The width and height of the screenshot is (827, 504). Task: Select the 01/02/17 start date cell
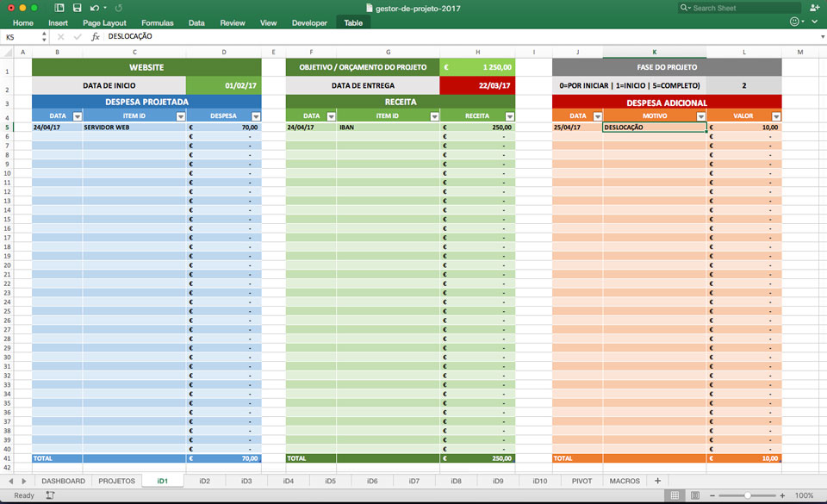(224, 85)
